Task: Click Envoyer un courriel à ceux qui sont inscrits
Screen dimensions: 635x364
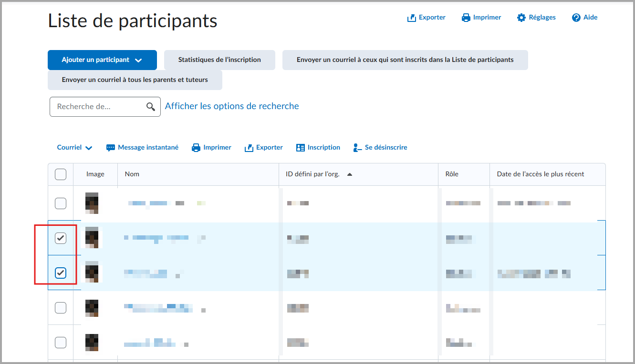Action: 405,60
